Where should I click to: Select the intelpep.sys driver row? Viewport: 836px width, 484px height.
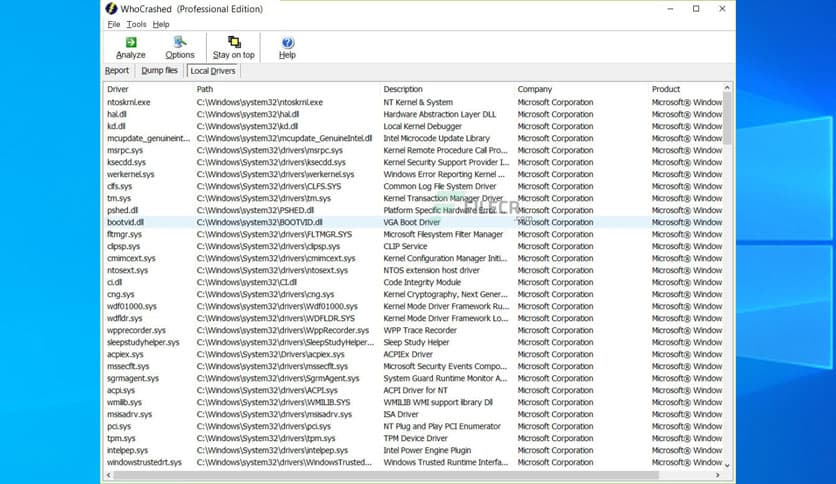(414, 450)
